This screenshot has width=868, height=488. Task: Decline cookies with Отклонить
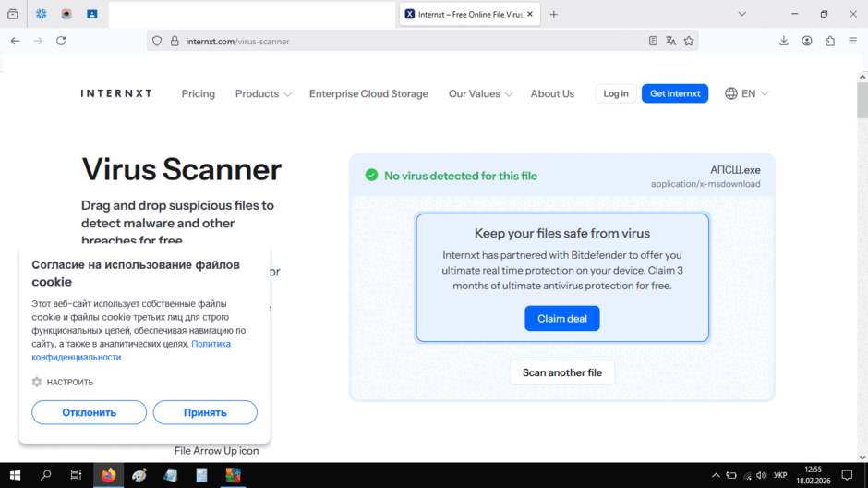pyautogui.click(x=90, y=412)
